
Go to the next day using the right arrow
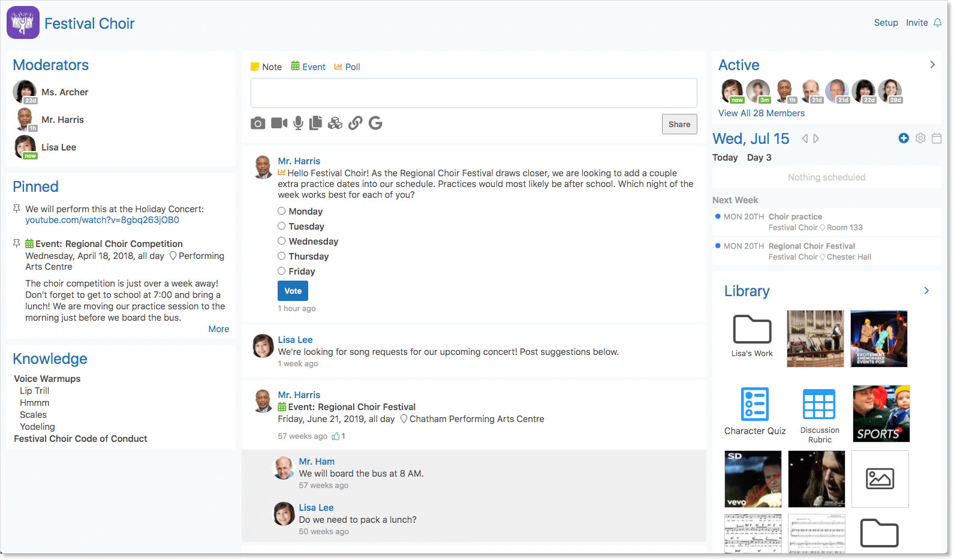click(x=816, y=139)
